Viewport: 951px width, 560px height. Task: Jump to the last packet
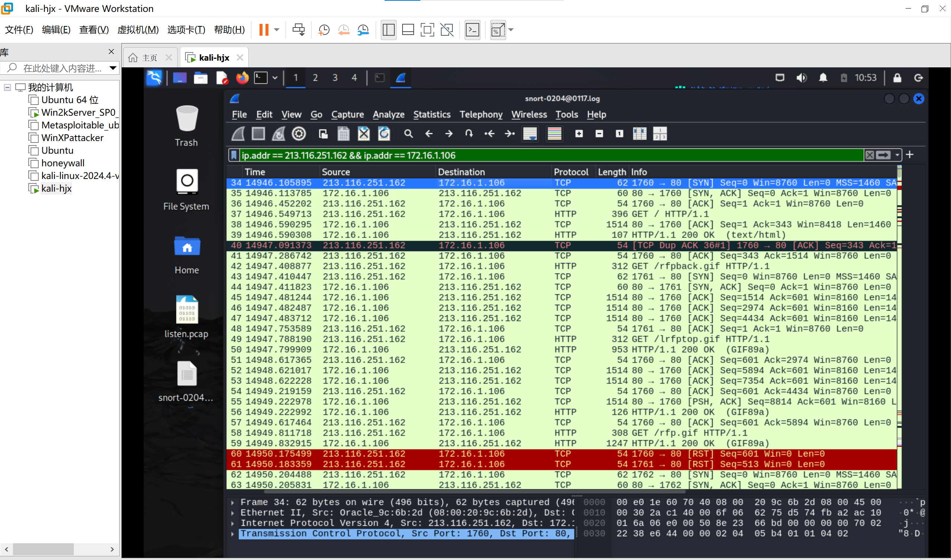[510, 134]
